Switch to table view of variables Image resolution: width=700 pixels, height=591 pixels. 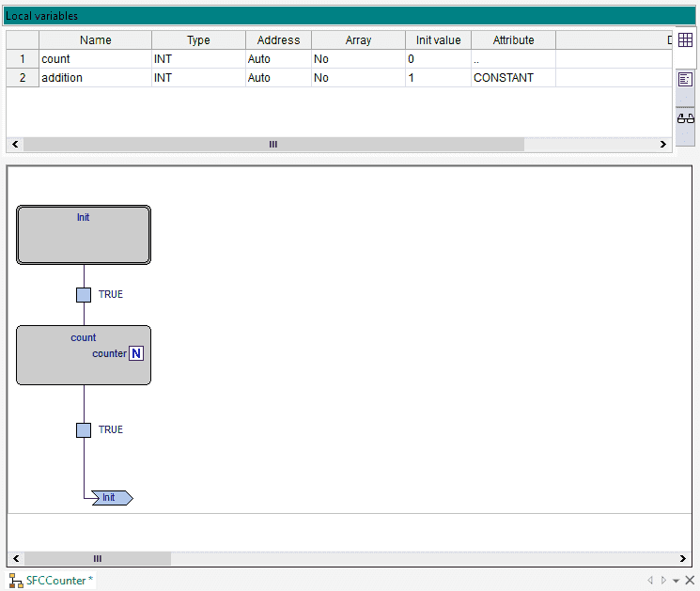coord(685,40)
